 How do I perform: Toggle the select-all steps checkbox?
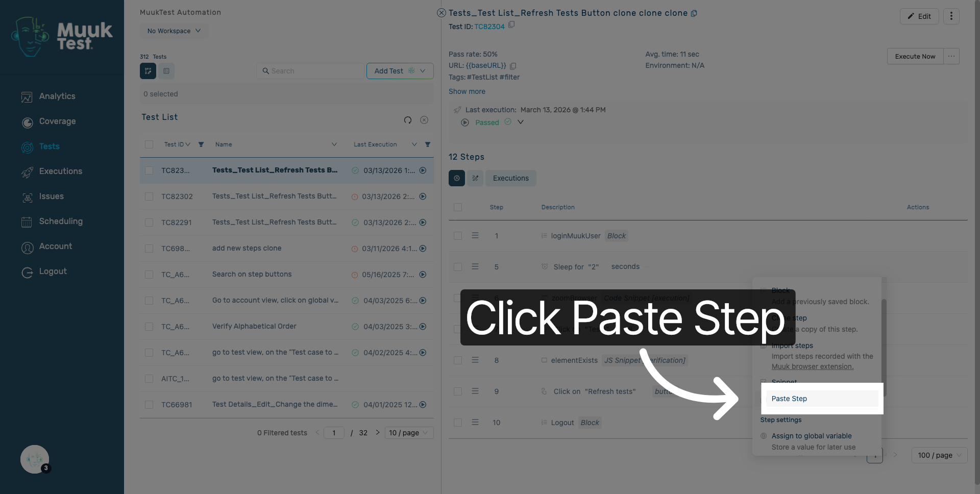(458, 207)
